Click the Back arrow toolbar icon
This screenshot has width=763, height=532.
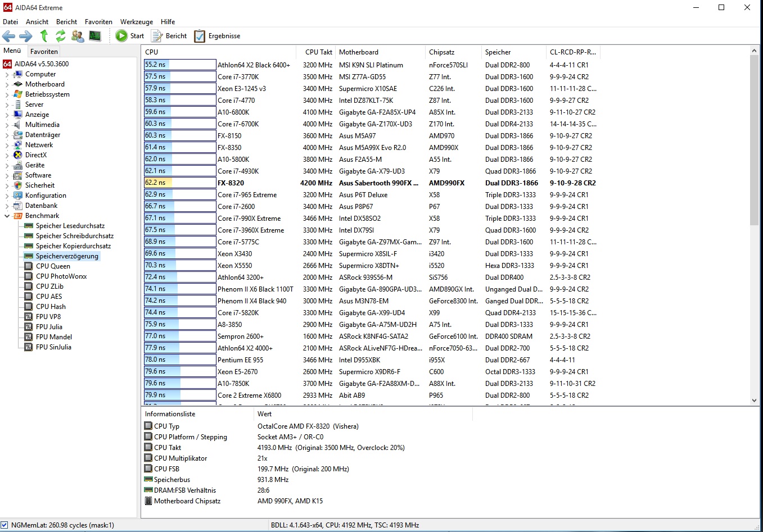point(8,36)
